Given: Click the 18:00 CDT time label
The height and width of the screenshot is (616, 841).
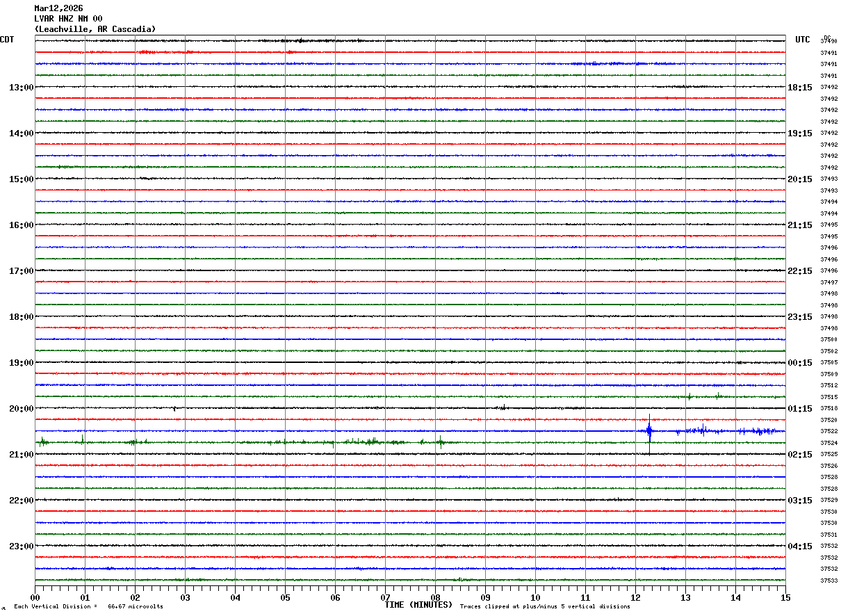Looking at the screenshot, I should coord(21,317).
